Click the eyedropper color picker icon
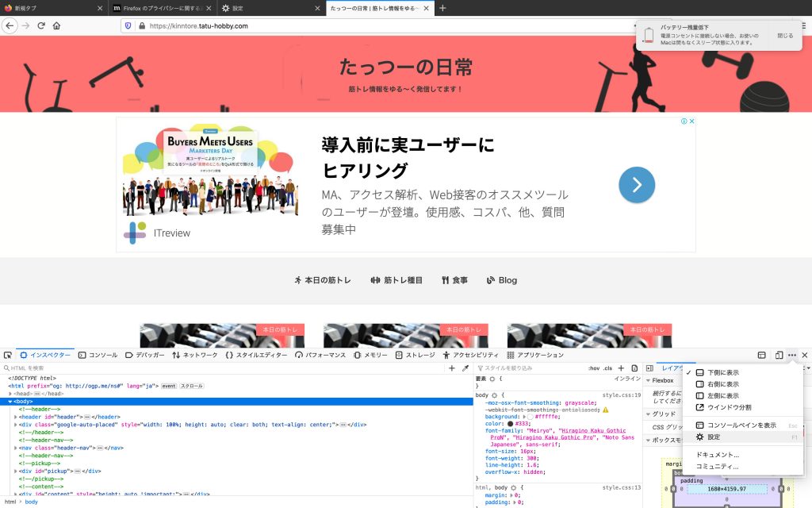The image size is (812, 508). pos(465,368)
